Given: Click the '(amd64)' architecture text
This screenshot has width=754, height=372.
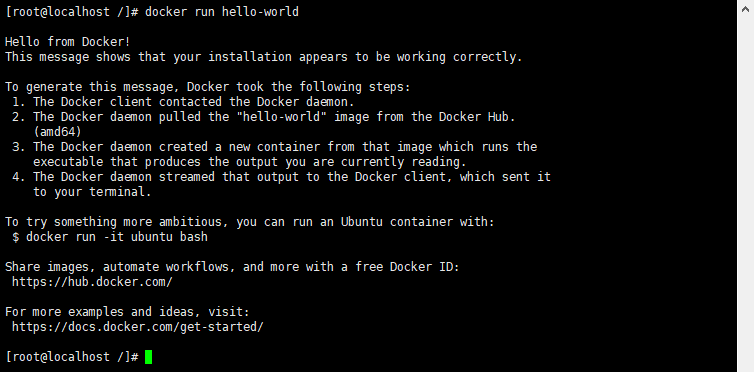Looking at the screenshot, I should (x=57, y=132).
